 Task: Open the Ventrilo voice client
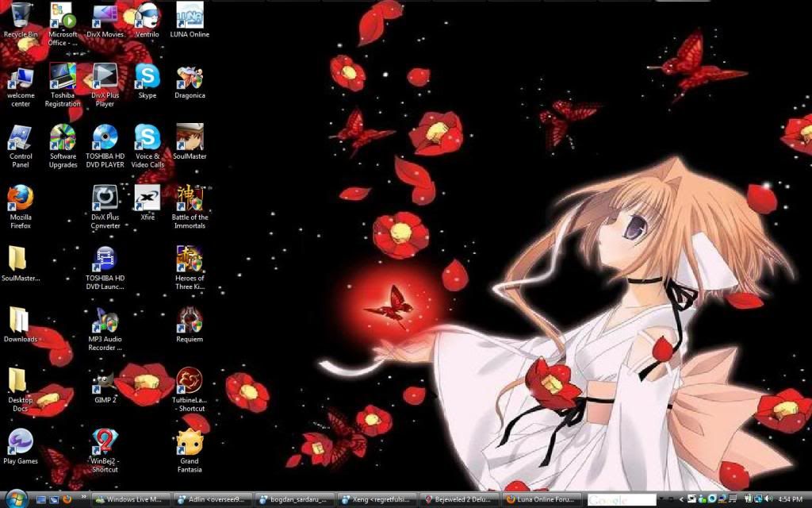147,17
